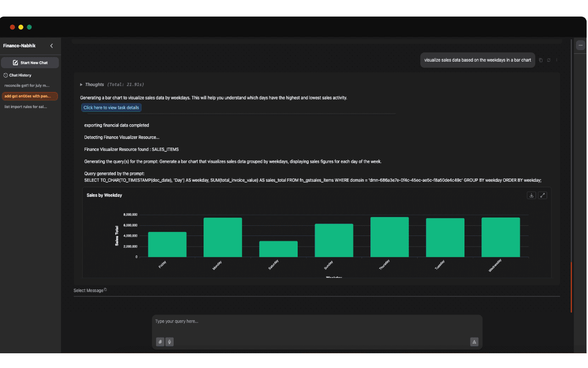Collapse the Finance-Nabhik sidebar with the chevron
The image size is (588, 368).
[51, 46]
